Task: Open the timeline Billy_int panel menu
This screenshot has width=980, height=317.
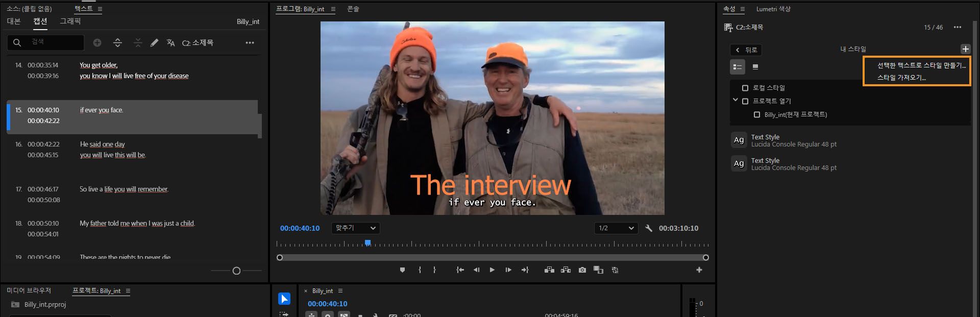Action: (340, 291)
